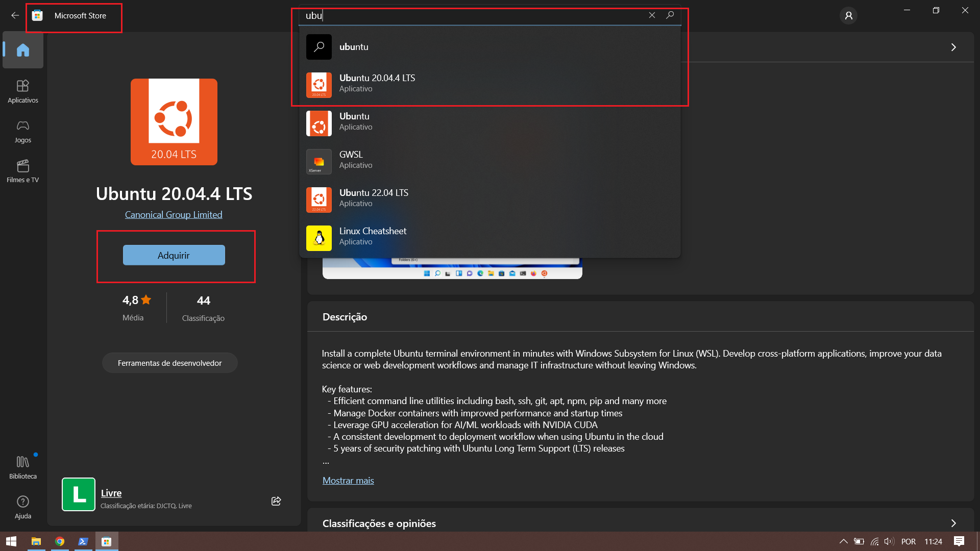Click the Adquirir button

pyautogui.click(x=174, y=255)
